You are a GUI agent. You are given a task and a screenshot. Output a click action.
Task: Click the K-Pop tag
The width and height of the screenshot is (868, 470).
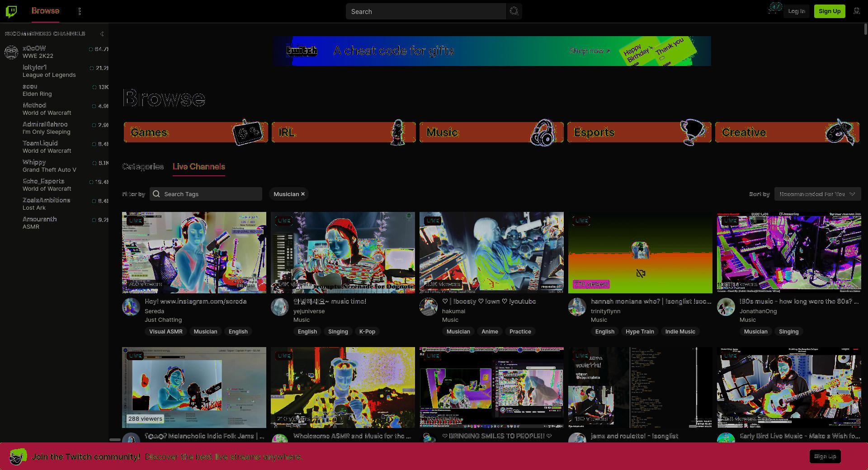point(367,331)
